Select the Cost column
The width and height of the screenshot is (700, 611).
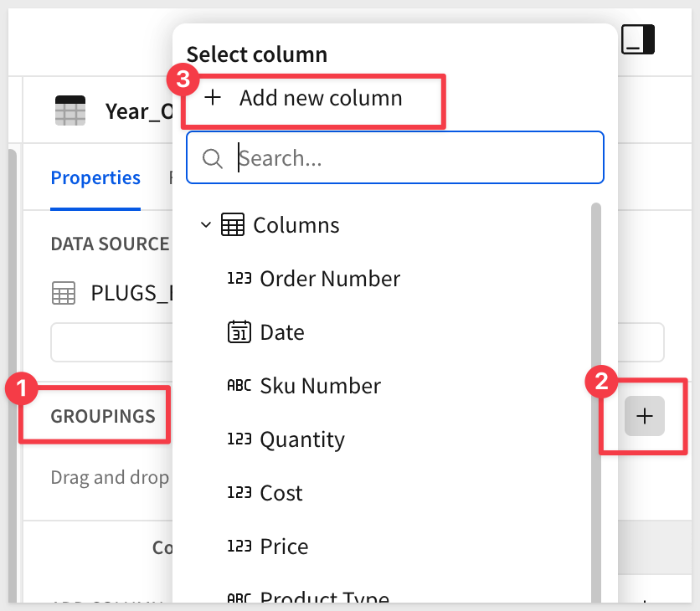pos(281,493)
